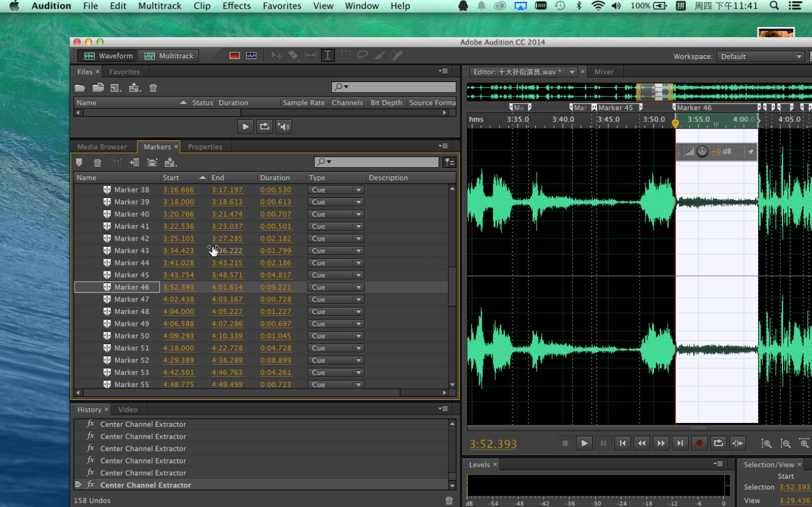
Task: Toggle Auto-Play in Files panel
Action: pyautogui.click(x=284, y=127)
